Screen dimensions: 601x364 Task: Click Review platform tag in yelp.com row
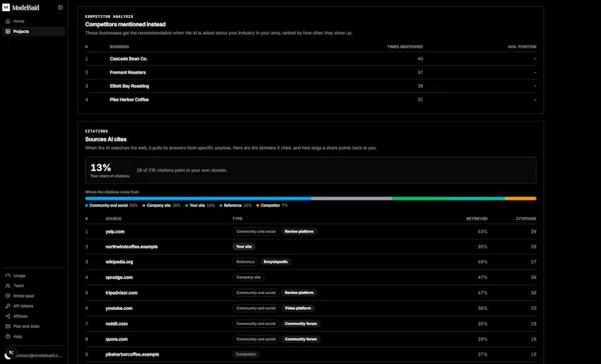[299, 232]
